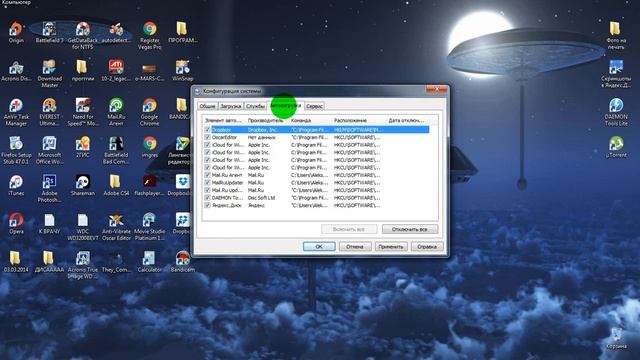
Task: Uncheck the Dropbox startup item
Action: coord(207,130)
